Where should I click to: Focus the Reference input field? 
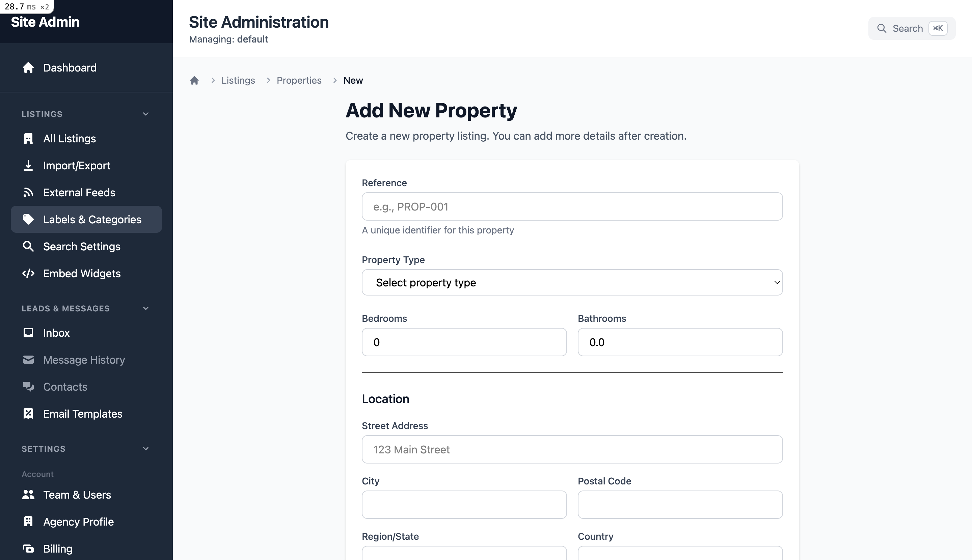pyautogui.click(x=572, y=206)
